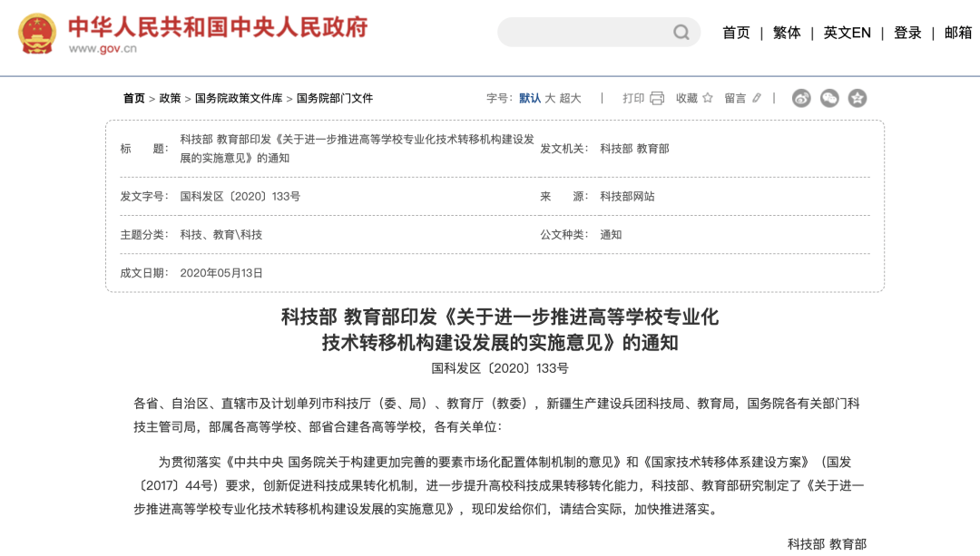Click the signature 科技部 教育部 at bottom
Viewport: 980px width, 556px height.
pos(827,544)
